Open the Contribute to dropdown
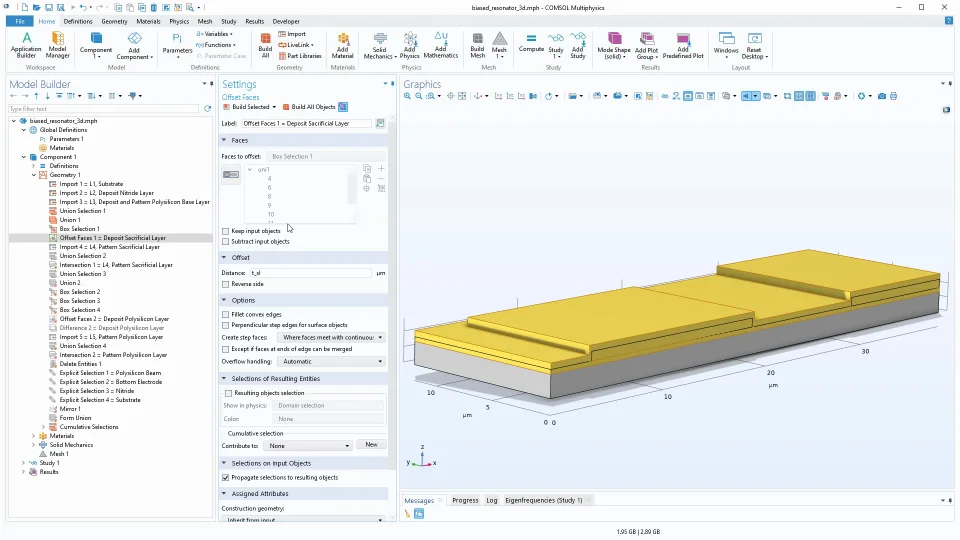This screenshot has height=540, width=960. (309, 445)
